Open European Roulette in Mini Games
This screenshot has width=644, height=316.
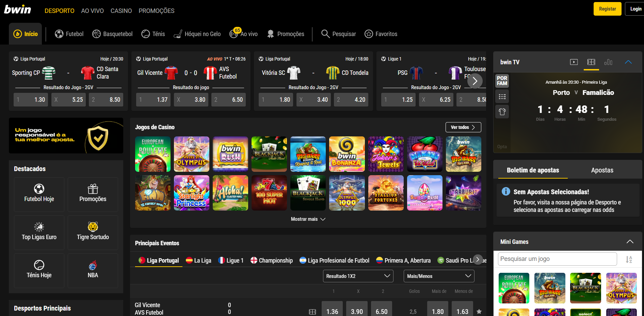[514, 288]
